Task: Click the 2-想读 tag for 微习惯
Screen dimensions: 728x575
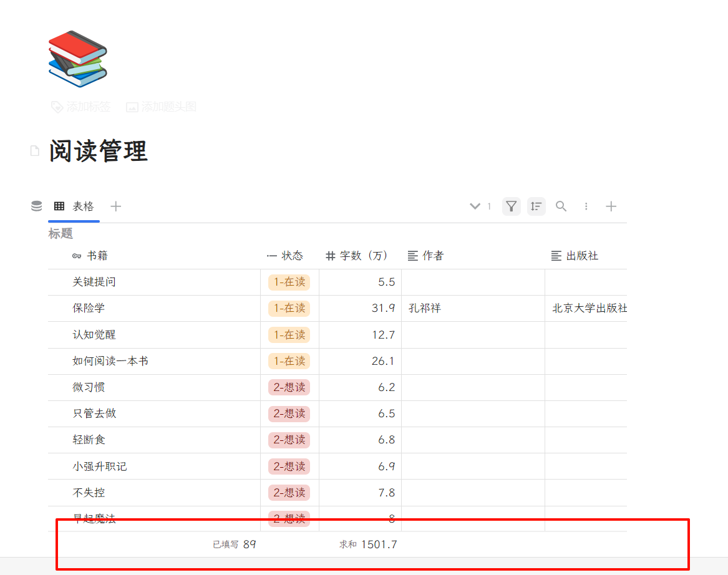Action: point(289,387)
